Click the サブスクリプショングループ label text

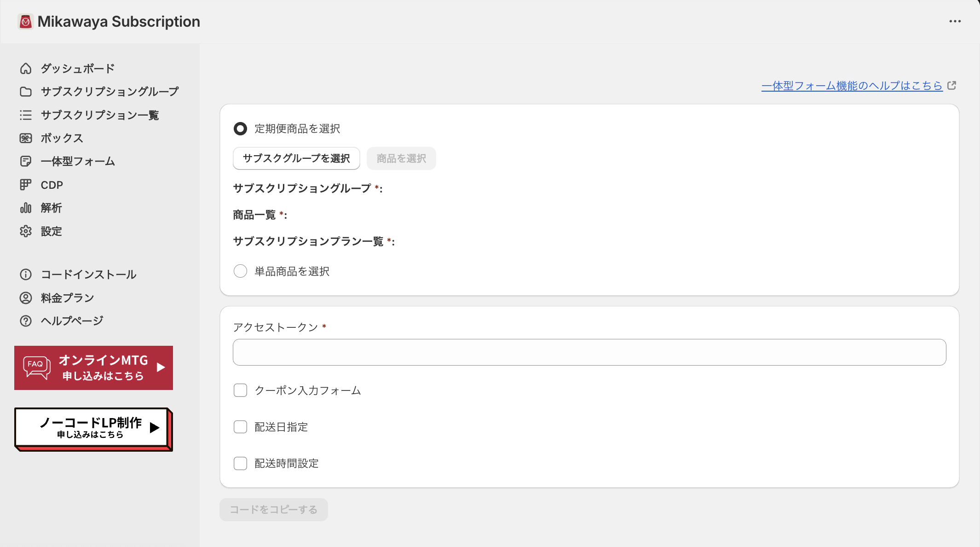[x=302, y=188]
